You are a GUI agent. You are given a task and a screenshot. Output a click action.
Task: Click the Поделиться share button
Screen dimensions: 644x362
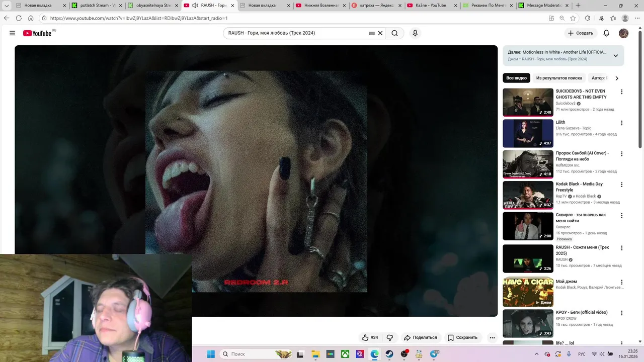coord(421,337)
